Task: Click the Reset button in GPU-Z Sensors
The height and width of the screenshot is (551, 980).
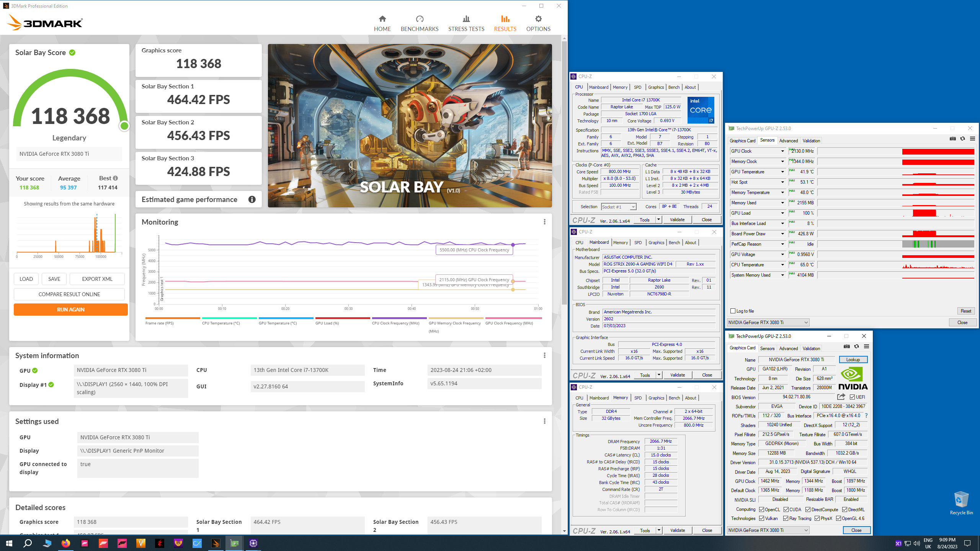Action: click(966, 311)
